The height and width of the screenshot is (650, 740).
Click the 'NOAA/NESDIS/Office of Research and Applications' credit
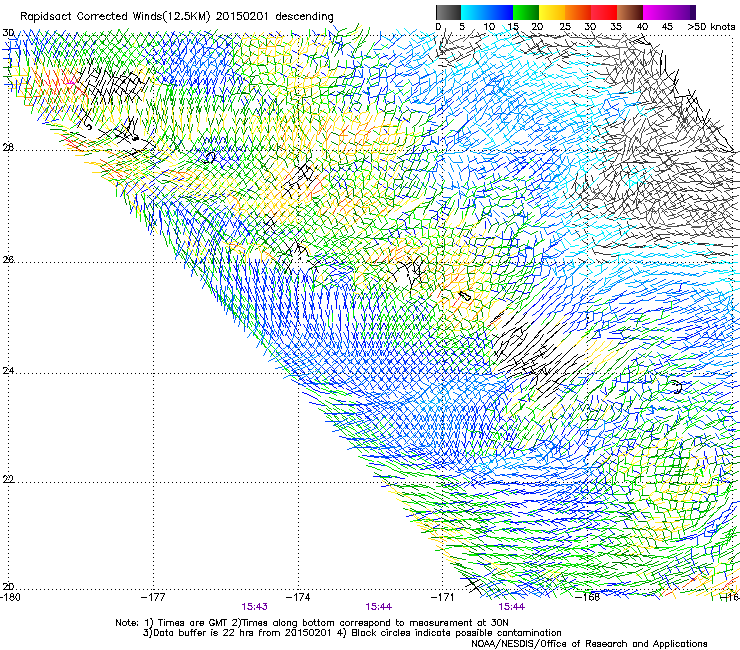pyautogui.click(x=589, y=644)
